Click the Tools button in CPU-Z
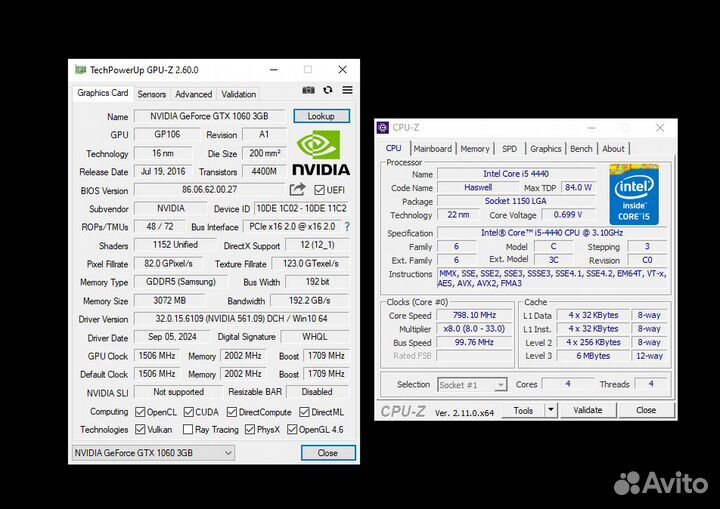The width and height of the screenshot is (720, 509). tap(523, 410)
